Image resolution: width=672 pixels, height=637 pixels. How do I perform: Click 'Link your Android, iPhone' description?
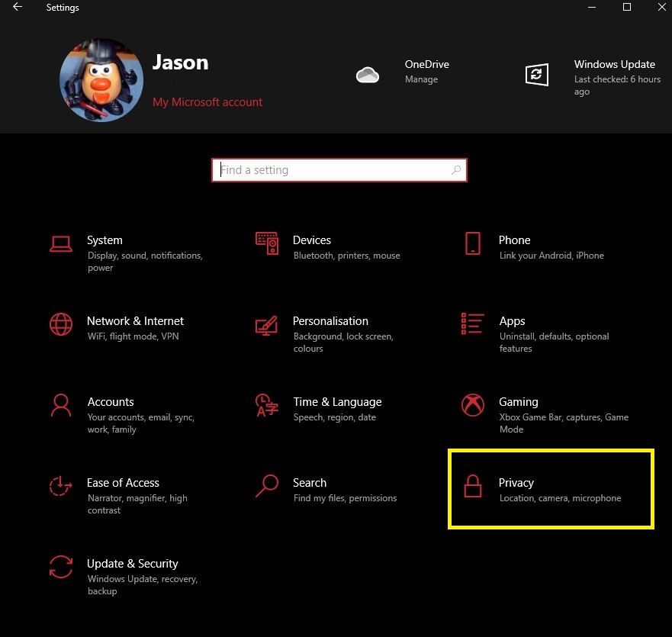tap(551, 256)
